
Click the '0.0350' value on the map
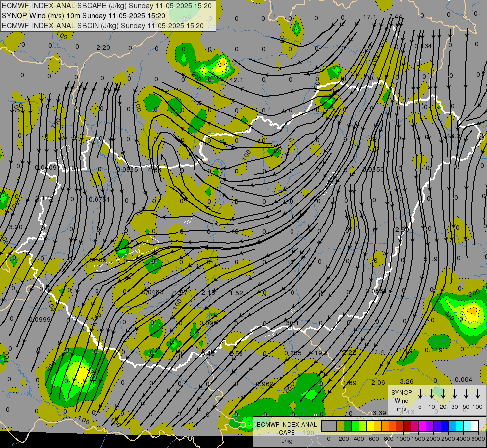(x=373, y=169)
